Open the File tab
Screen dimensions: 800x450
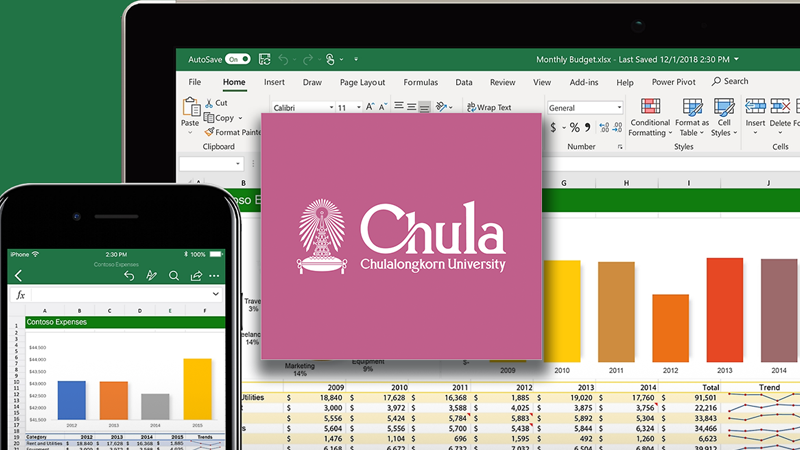[x=194, y=82]
